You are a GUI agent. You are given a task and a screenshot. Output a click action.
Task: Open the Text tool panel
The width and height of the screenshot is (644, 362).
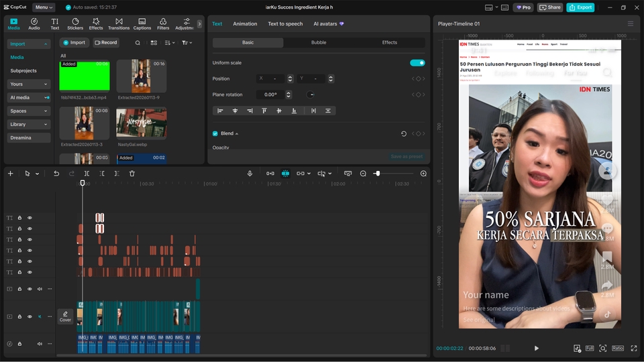pyautogui.click(x=54, y=24)
